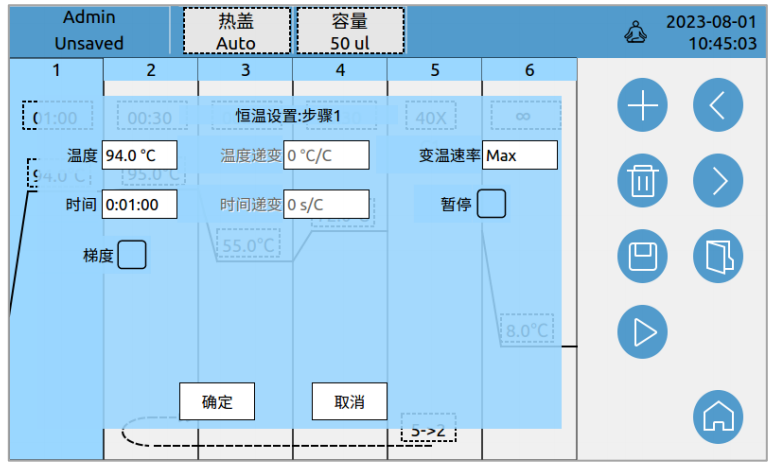Click the Admin Unsaved status label
The width and height of the screenshot is (774, 471).
pos(89,31)
